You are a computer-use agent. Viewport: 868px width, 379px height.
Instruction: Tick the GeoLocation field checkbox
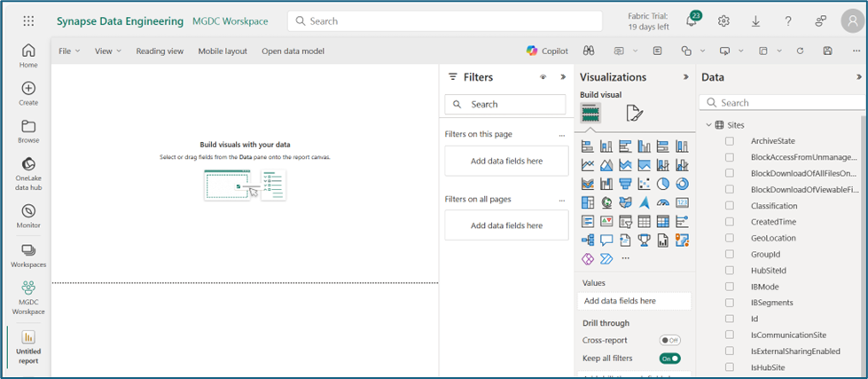[730, 238]
